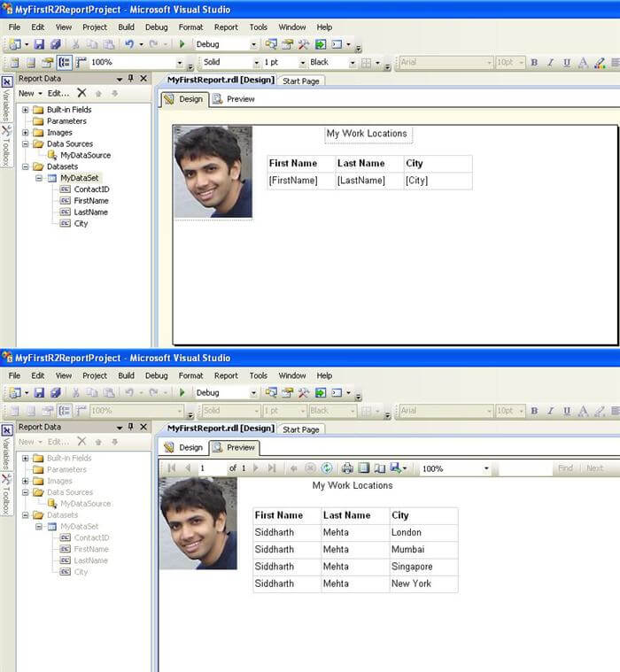Open the 100% zoom dropdown in preview toolbar

(x=486, y=468)
